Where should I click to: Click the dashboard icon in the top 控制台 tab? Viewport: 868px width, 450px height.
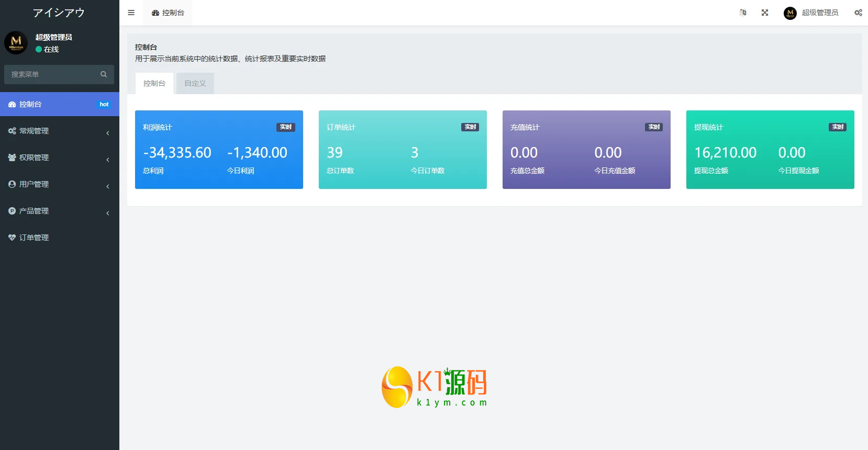[155, 13]
